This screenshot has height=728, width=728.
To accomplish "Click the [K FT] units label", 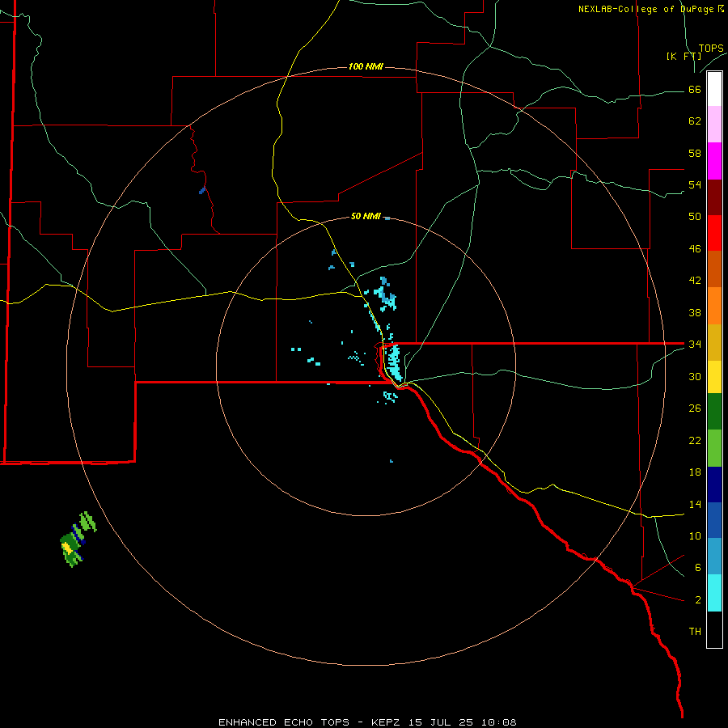I will tap(684, 57).
